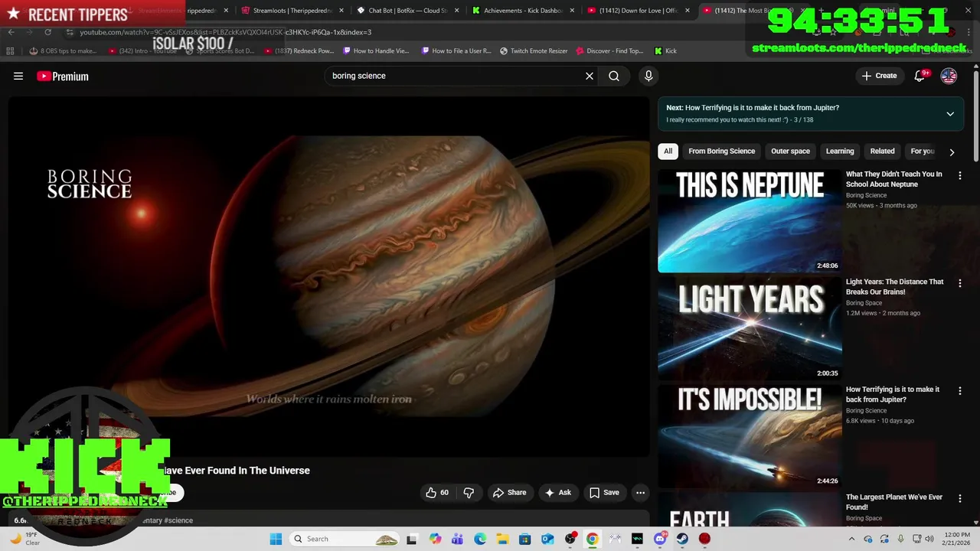Open options for How Terrifying Jupiter video
This screenshot has height=551, width=980.
point(960,391)
